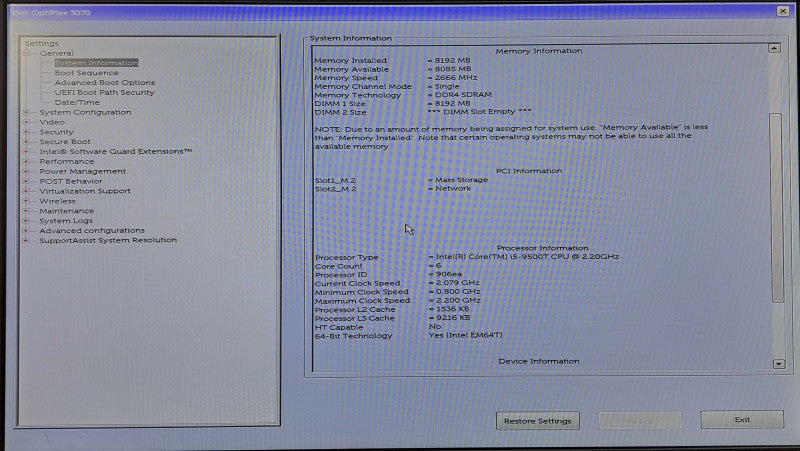Viewport: 800px width, 451px height.
Task: Expand the Virtualization Support node
Action: tap(27, 191)
